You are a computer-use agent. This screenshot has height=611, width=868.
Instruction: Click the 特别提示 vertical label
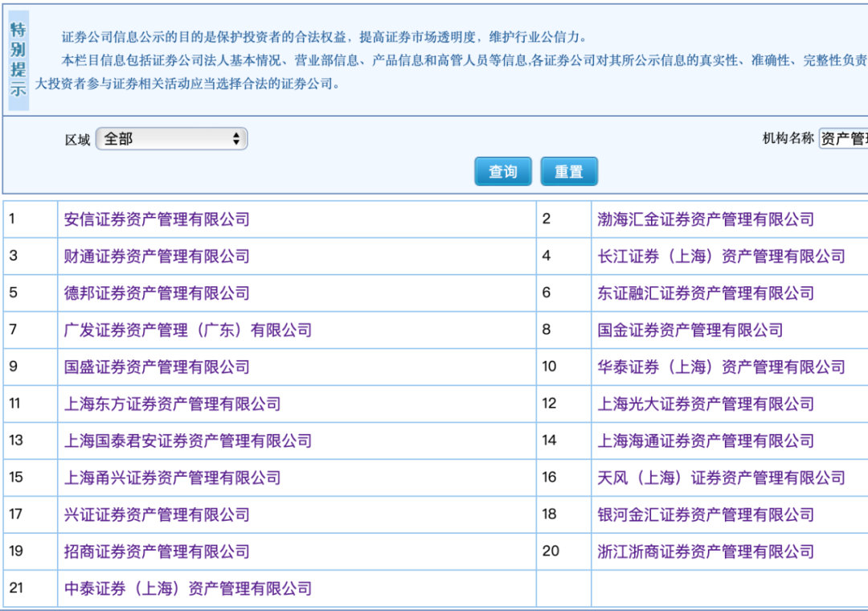[x=18, y=60]
